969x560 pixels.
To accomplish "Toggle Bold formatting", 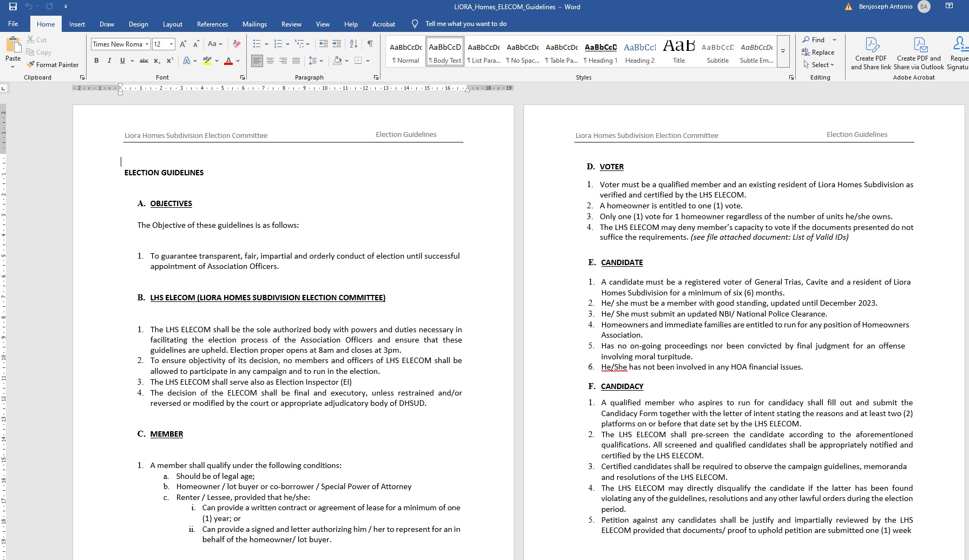I will coord(96,61).
